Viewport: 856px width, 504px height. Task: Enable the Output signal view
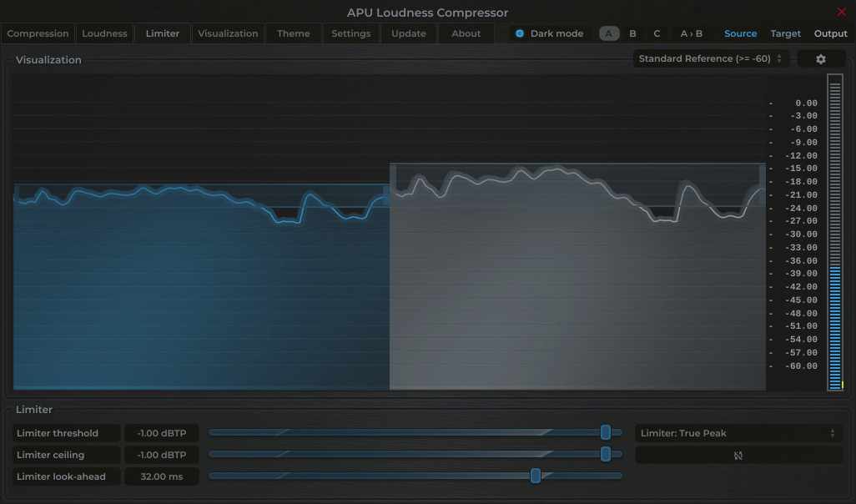(831, 33)
